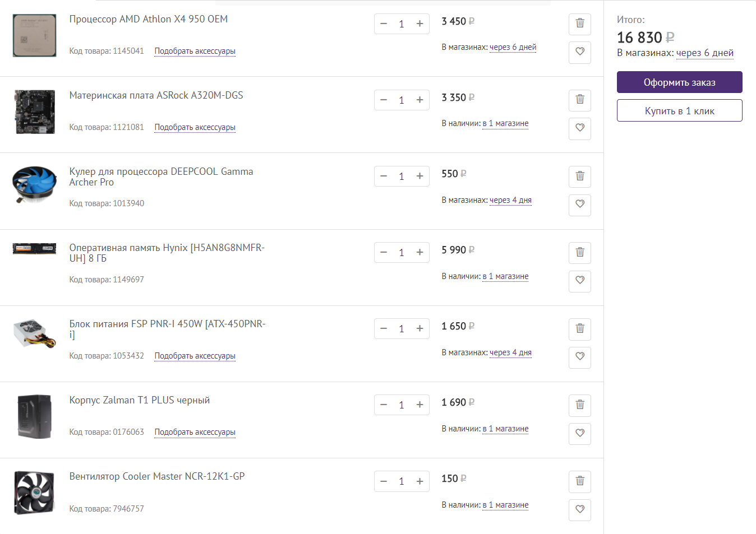The width and height of the screenshot is (756, 534).
Task: Add ASRock A320M-DGS motherboard to favorites
Action: [580, 128]
